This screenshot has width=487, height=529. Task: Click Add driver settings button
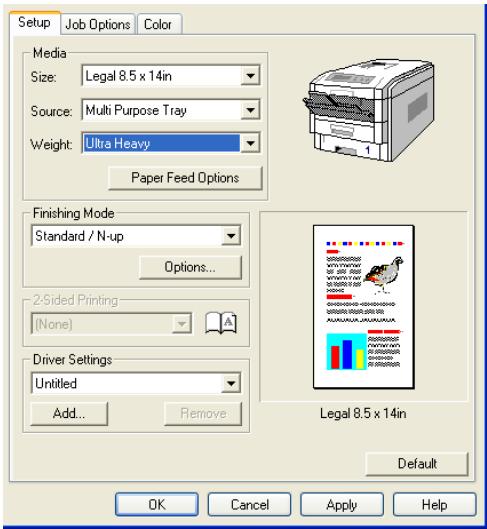tap(69, 413)
